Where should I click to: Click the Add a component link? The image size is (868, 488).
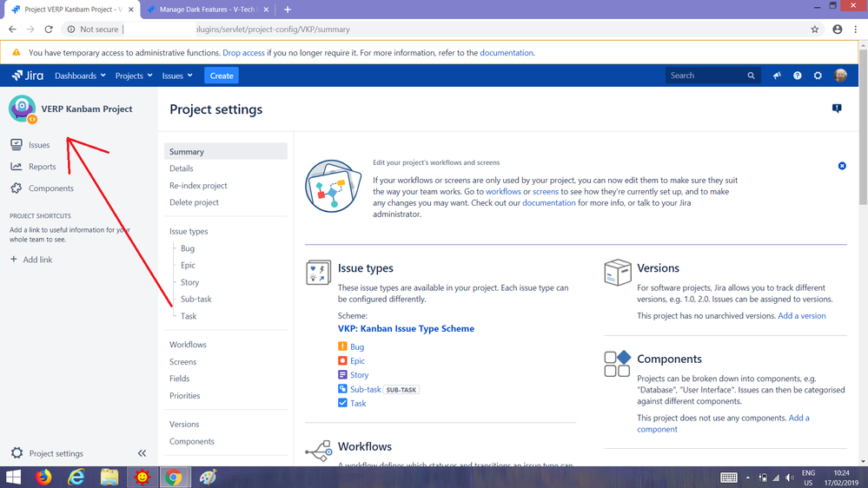723,423
